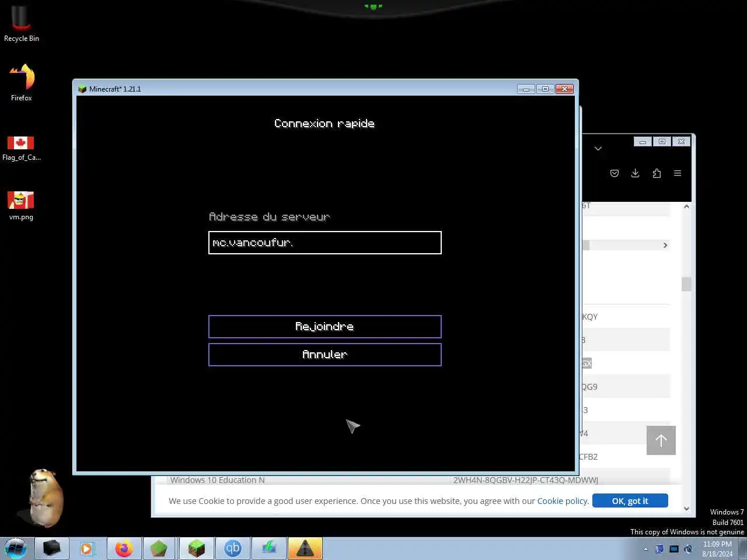The image size is (747, 560).
Task: Open the black cube app in the taskbar
Action: pyautogui.click(x=52, y=548)
